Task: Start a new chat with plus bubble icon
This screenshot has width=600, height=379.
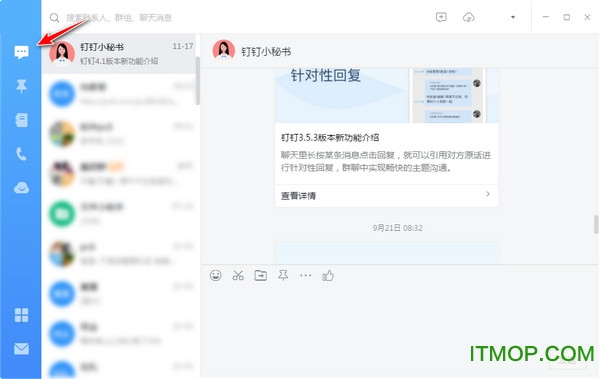Action: tap(441, 17)
